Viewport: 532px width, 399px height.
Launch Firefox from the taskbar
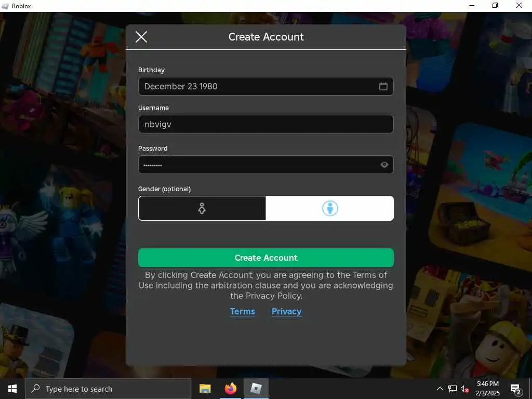tap(230, 389)
